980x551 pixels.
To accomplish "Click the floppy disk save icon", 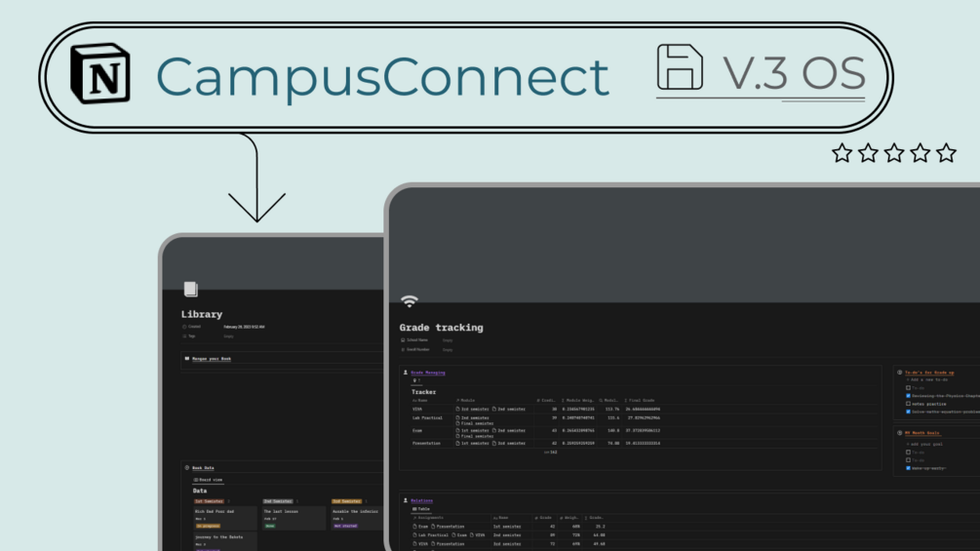I will [680, 67].
